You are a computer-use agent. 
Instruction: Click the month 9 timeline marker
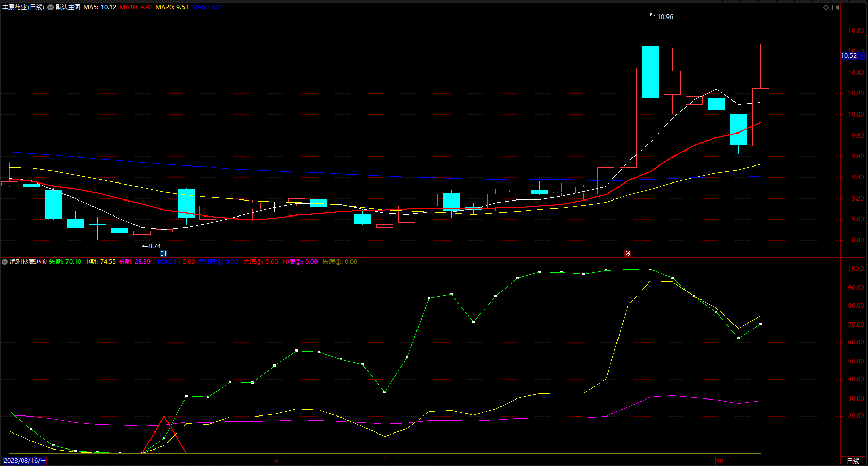[x=276, y=461]
